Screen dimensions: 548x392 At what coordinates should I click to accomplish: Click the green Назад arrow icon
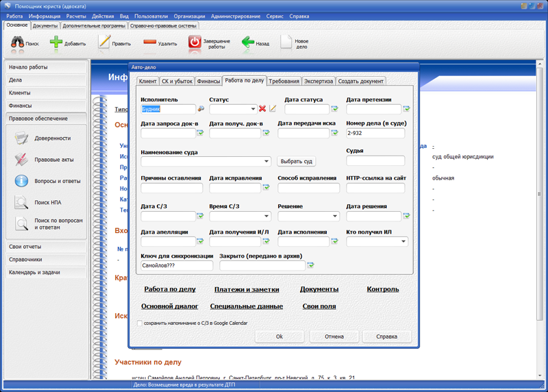pyautogui.click(x=247, y=42)
